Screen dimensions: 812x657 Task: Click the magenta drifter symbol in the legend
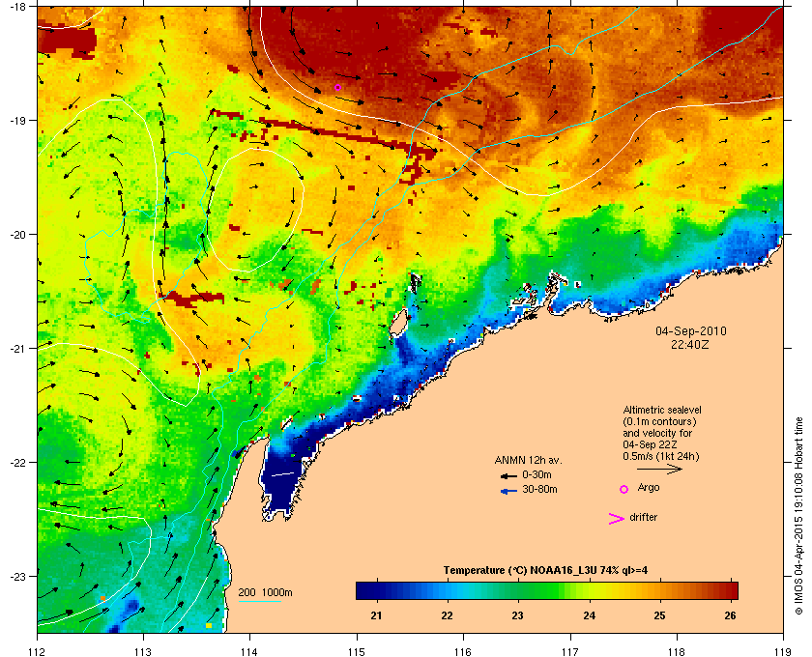pyautogui.click(x=617, y=519)
